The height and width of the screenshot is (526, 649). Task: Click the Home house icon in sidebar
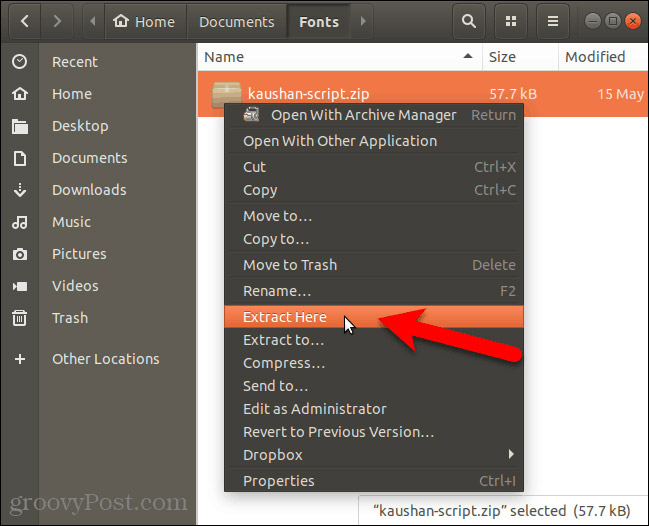pos(19,94)
